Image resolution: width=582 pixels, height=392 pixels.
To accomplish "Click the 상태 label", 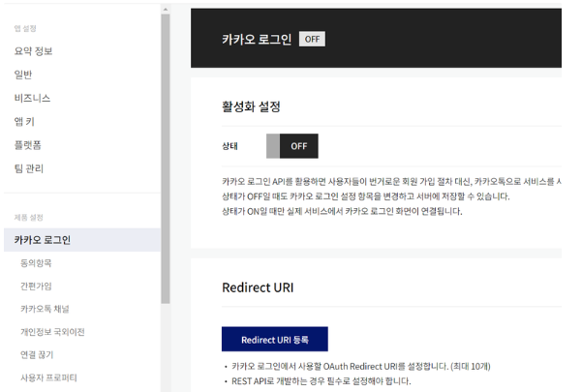I will tap(230, 146).
